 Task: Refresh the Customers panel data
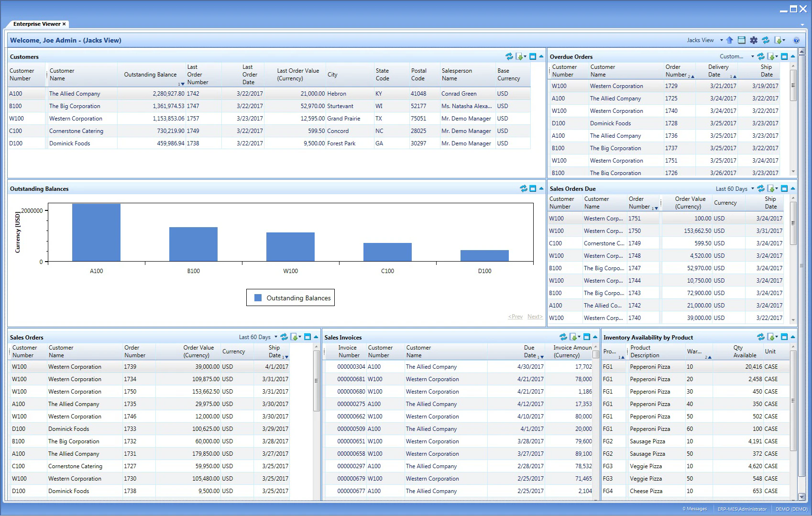tap(510, 56)
